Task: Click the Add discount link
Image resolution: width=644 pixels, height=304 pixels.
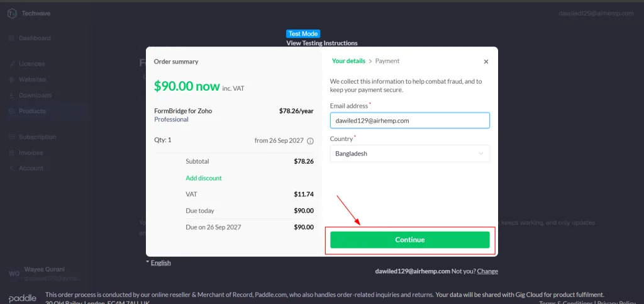Action: (204, 178)
